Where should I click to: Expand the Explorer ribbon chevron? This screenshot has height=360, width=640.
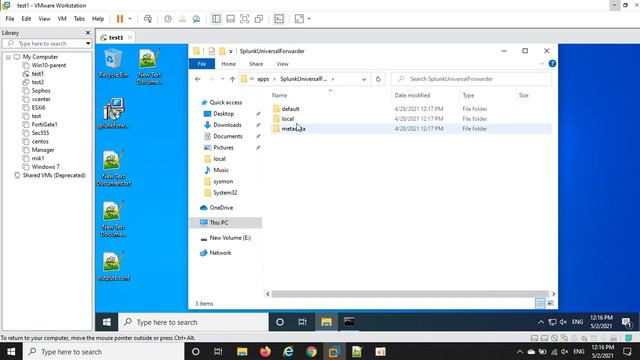tap(542, 64)
